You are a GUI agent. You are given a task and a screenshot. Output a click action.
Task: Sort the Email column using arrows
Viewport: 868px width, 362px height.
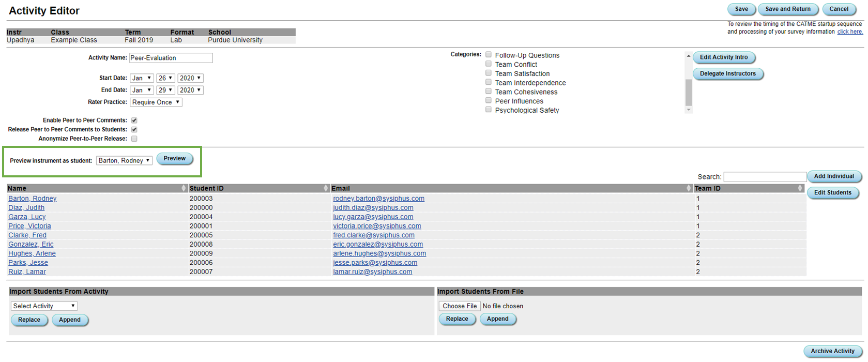[689, 188]
